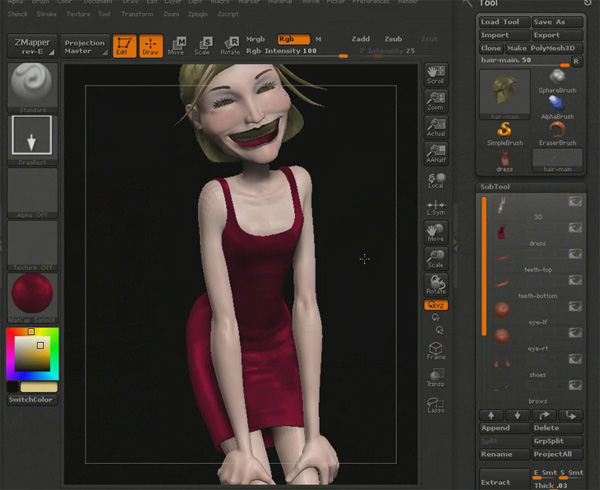This screenshot has width=600, height=490.
Task: Adjust the Rgb Intensity slider
Action: coord(297,52)
